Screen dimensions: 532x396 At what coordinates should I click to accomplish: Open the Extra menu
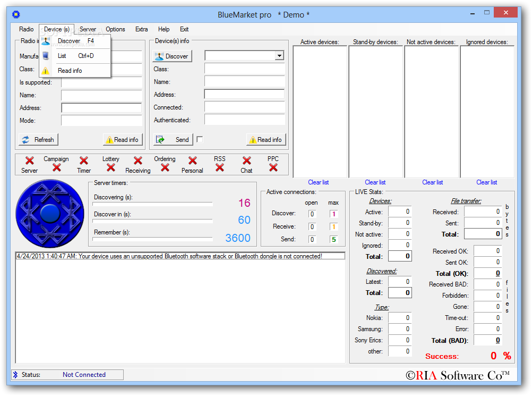(x=141, y=29)
